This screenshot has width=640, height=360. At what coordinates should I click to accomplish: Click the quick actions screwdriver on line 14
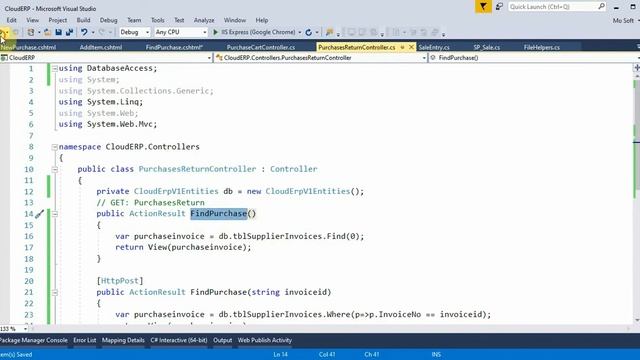[x=40, y=214]
